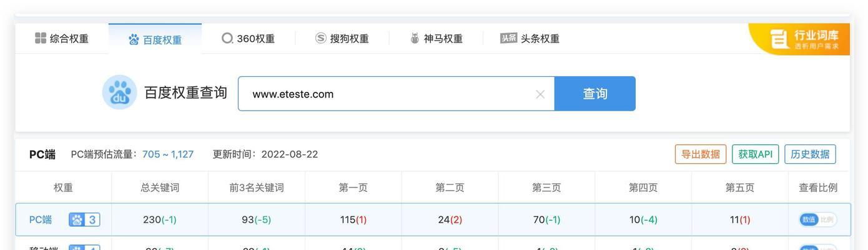
Task: Click second page value 24(2)
Action: click(450, 219)
